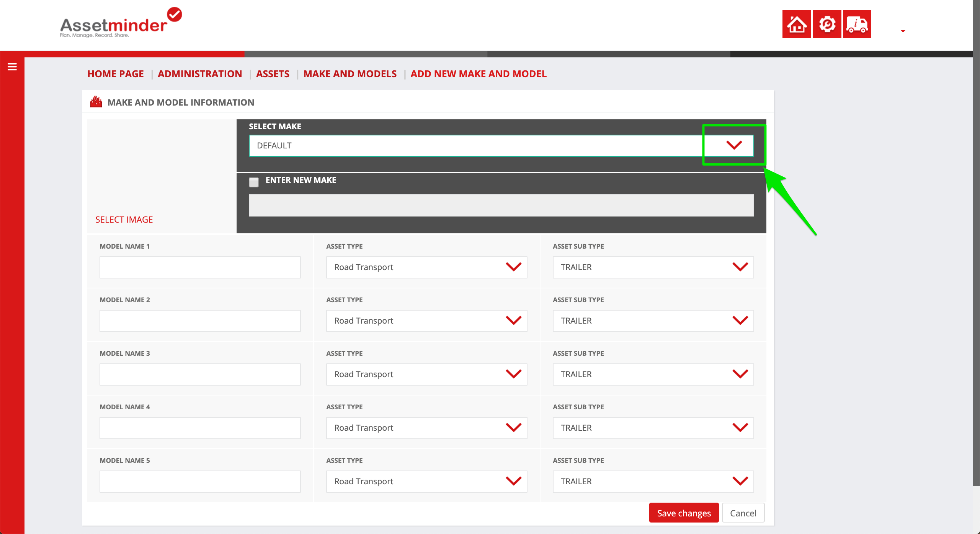Open the gear wrench maintenance icon
Image resolution: width=980 pixels, height=534 pixels.
click(827, 24)
